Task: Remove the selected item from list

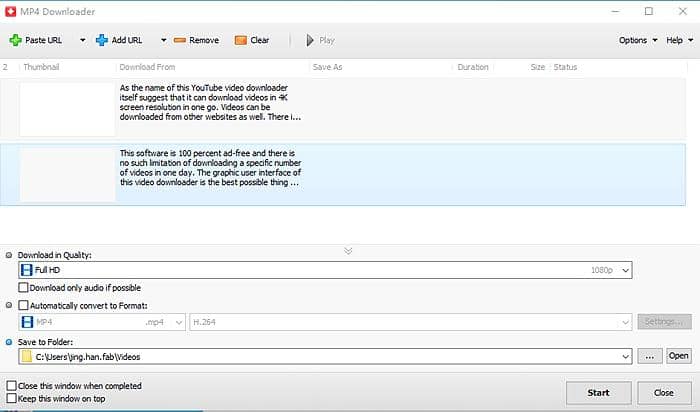Action: pyautogui.click(x=196, y=40)
